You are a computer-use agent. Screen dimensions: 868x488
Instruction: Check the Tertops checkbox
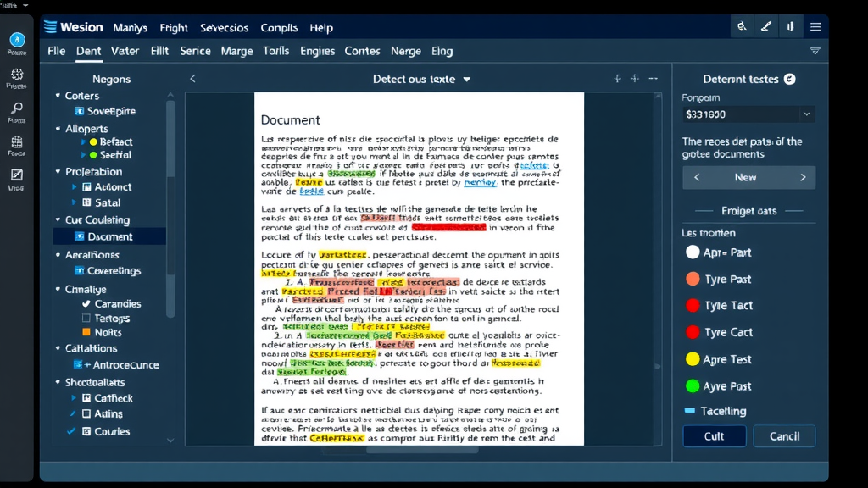coord(86,319)
